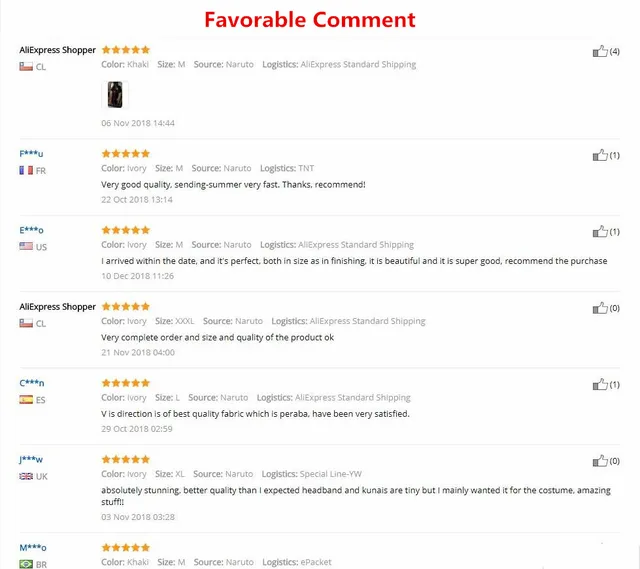This screenshot has width=640, height=569.
Task: Click thumbs-up on E***o's review
Action: [x=600, y=231]
